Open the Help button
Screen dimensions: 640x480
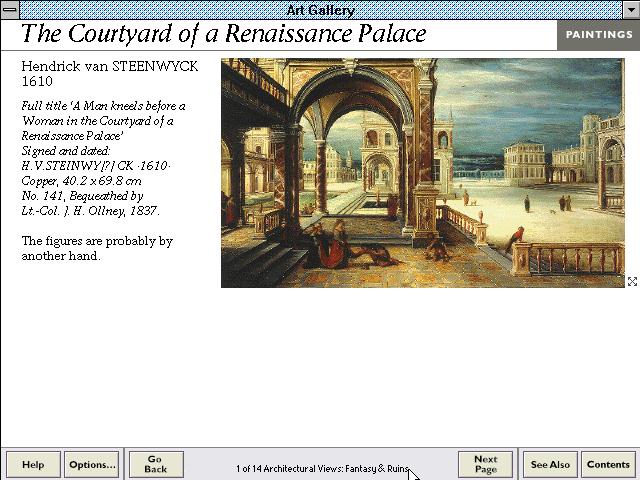(33, 464)
